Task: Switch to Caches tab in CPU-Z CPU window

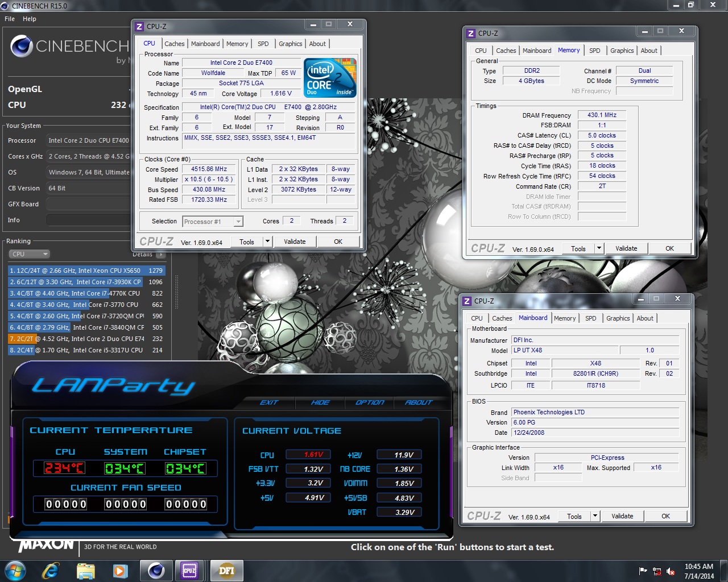Action: tap(174, 44)
